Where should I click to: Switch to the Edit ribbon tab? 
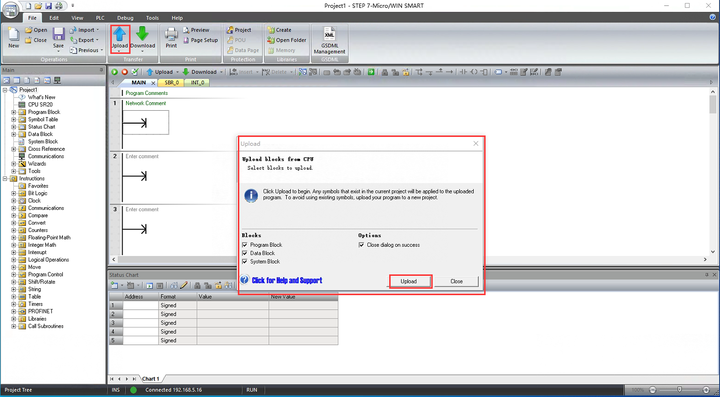[54, 18]
